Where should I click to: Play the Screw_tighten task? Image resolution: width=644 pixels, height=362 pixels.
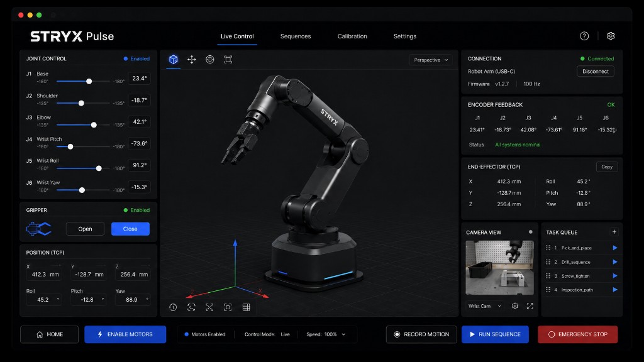pyautogui.click(x=615, y=276)
